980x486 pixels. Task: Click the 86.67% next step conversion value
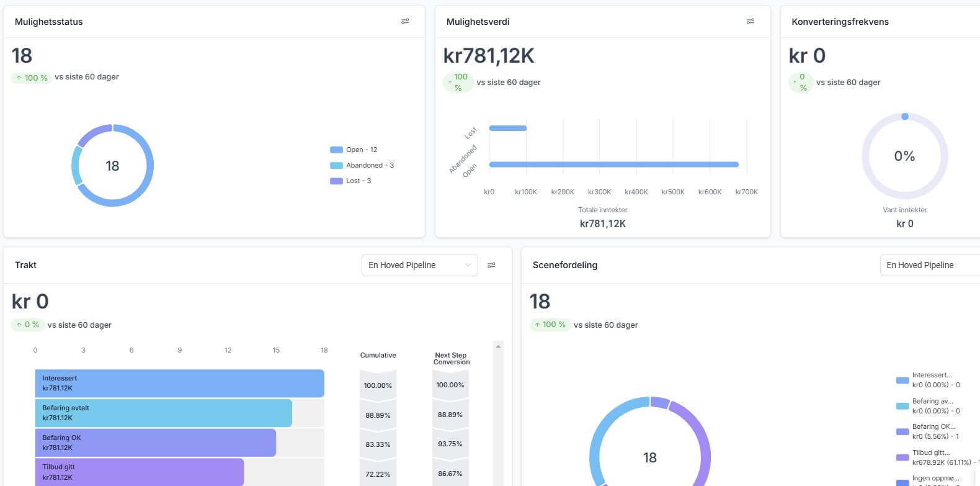(x=450, y=474)
